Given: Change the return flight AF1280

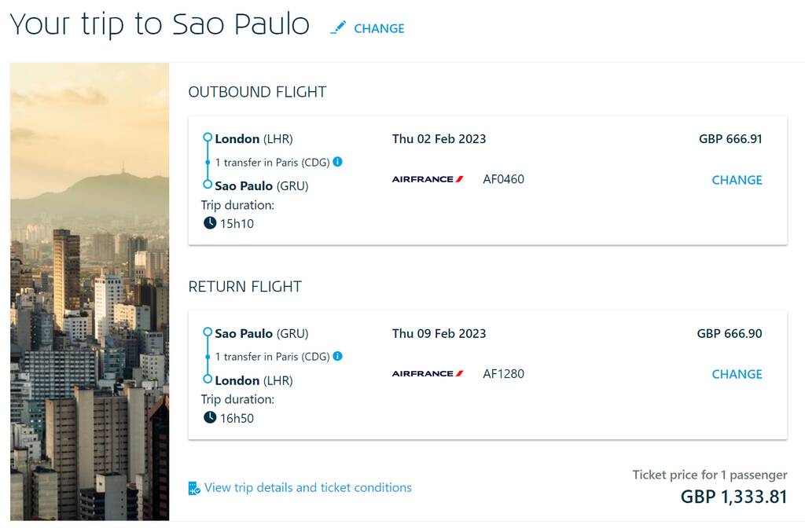Looking at the screenshot, I should tap(737, 375).
